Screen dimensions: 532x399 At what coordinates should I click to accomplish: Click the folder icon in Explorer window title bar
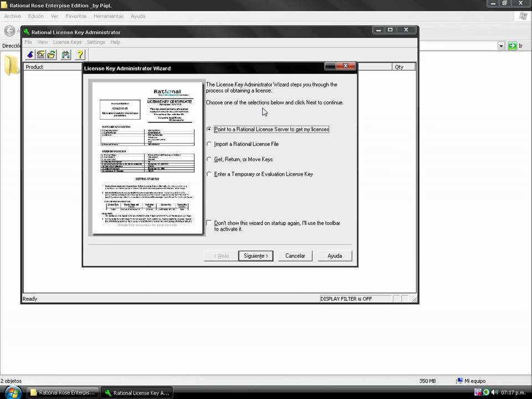pyautogui.click(x=4, y=6)
